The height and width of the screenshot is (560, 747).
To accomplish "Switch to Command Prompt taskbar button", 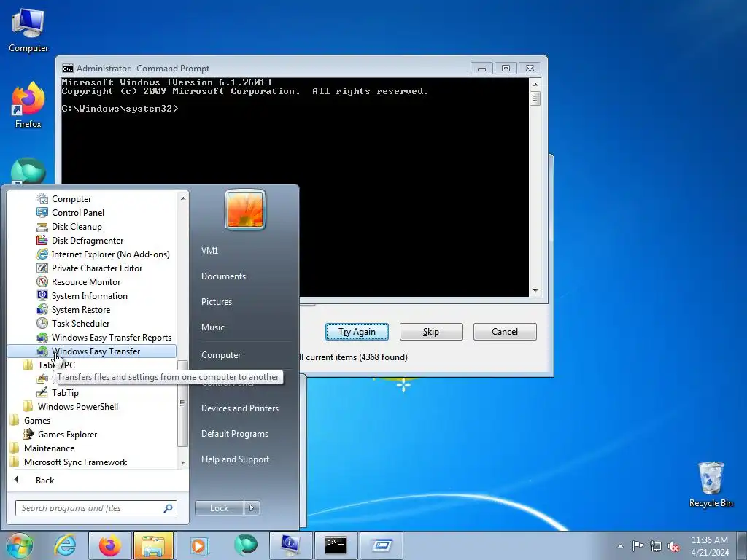I will 336,545.
